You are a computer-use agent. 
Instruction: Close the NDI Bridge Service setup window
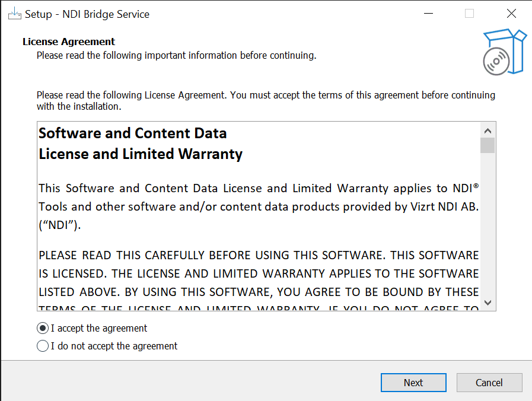click(x=511, y=14)
